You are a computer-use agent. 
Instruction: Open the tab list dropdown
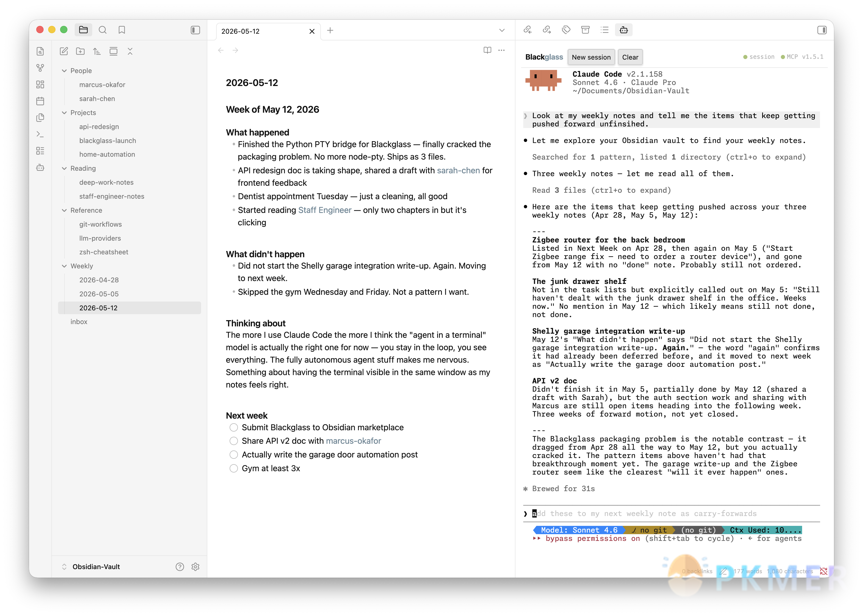[502, 30]
